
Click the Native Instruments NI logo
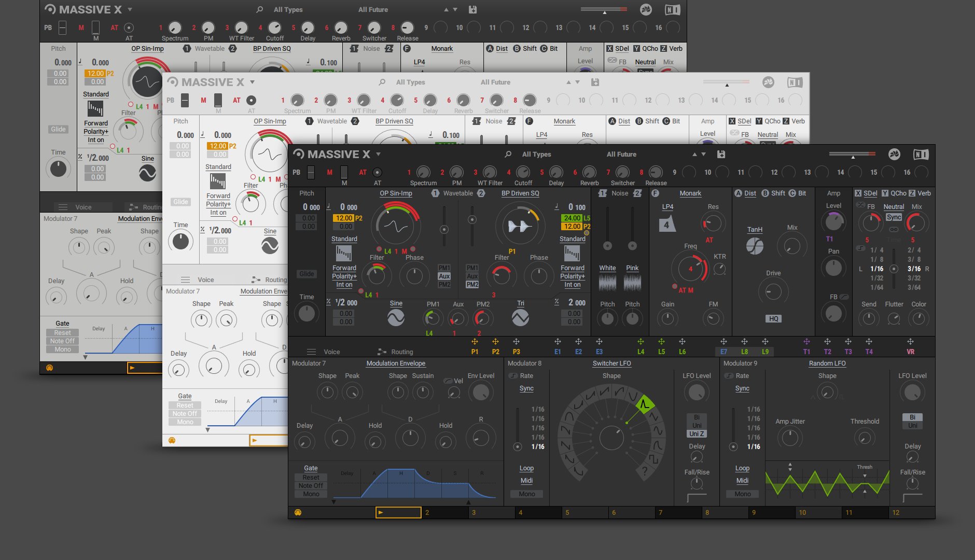921,154
